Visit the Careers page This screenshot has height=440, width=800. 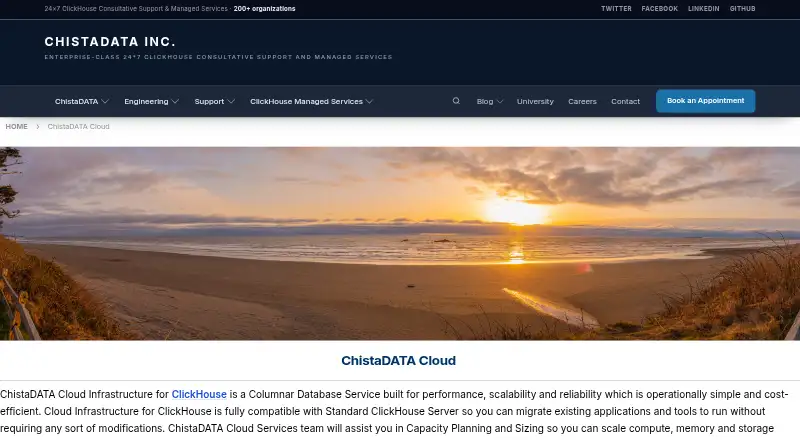pos(582,102)
